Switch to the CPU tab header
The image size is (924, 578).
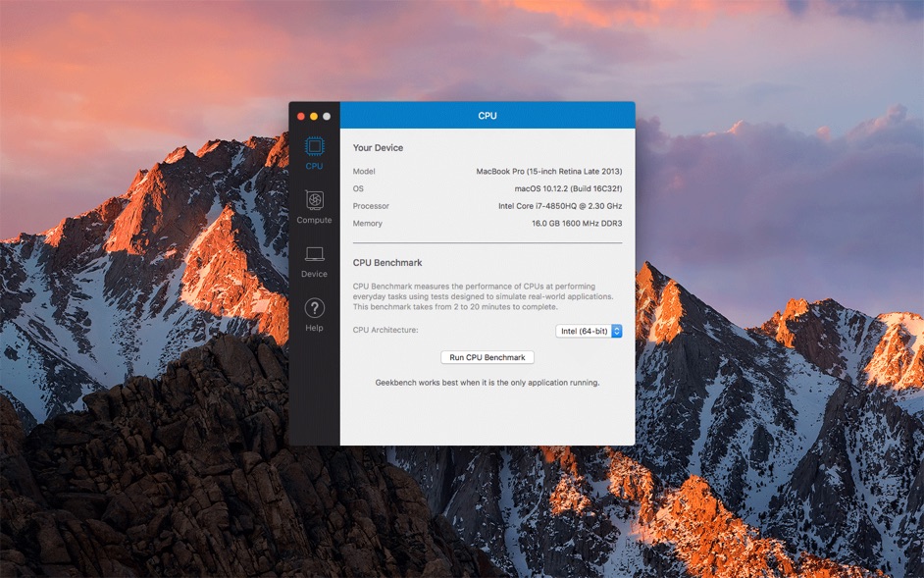click(487, 115)
